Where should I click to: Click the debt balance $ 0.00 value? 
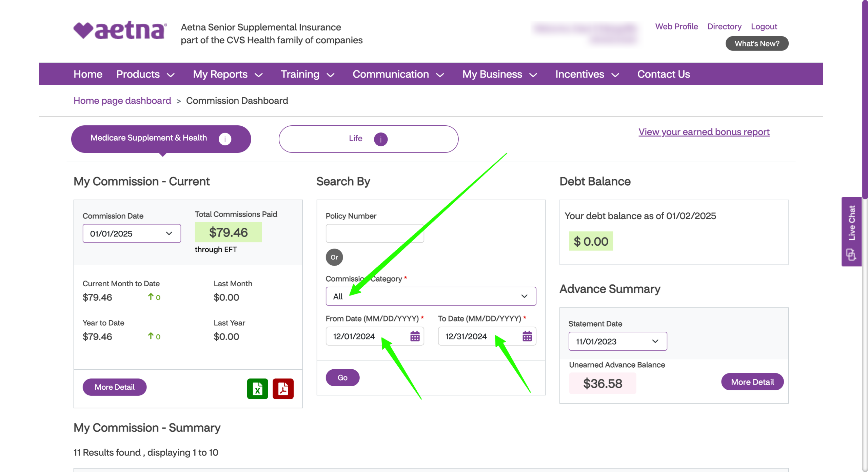click(591, 241)
